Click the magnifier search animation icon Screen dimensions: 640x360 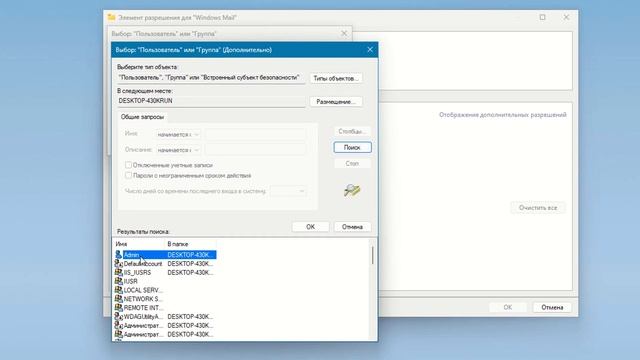[x=352, y=190]
